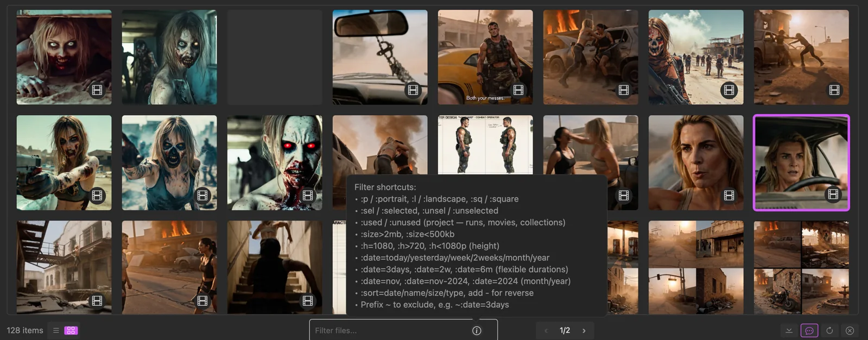Click film icon on staircase runner thumbnail
This screenshot has width=868, height=340.
click(x=308, y=301)
